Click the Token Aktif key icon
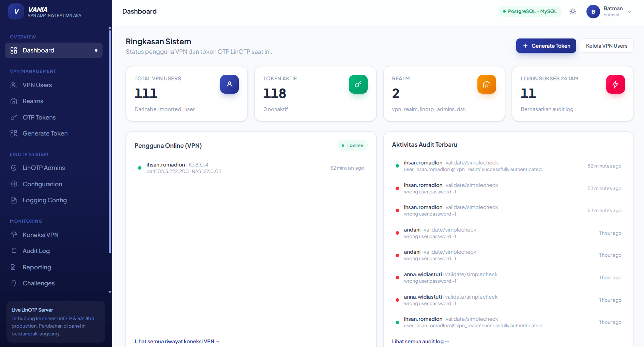This screenshot has height=347, width=644. pyautogui.click(x=358, y=84)
